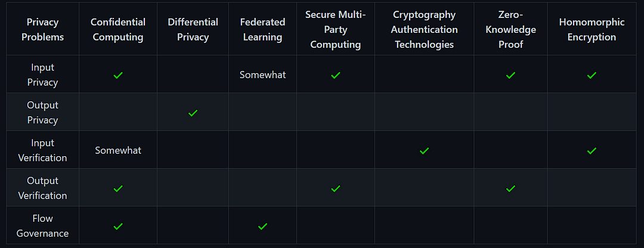Viewport: 644px width, 248px height.
Task: Select Somewhat in the Input Verification row
Action: click(x=118, y=150)
